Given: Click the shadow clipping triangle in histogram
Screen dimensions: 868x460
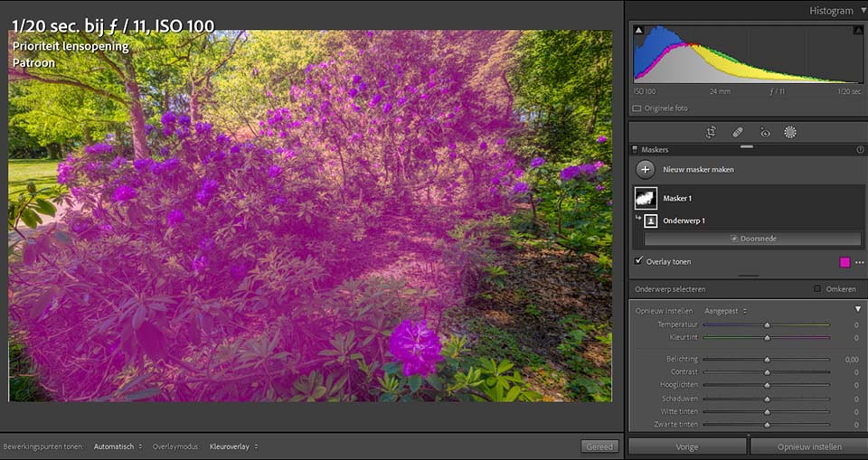Looking at the screenshot, I should [638, 31].
